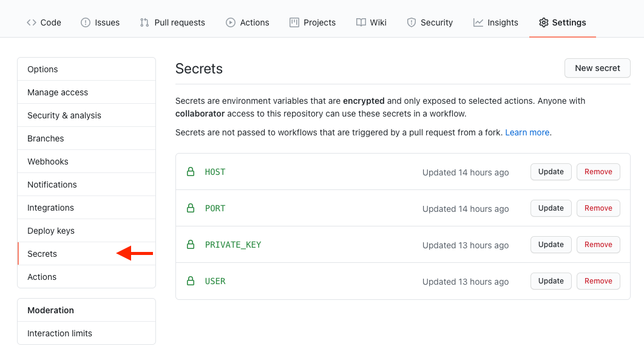Screen dimensions: 644x360
Task: Remove the USER secret
Action: click(x=598, y=281)
